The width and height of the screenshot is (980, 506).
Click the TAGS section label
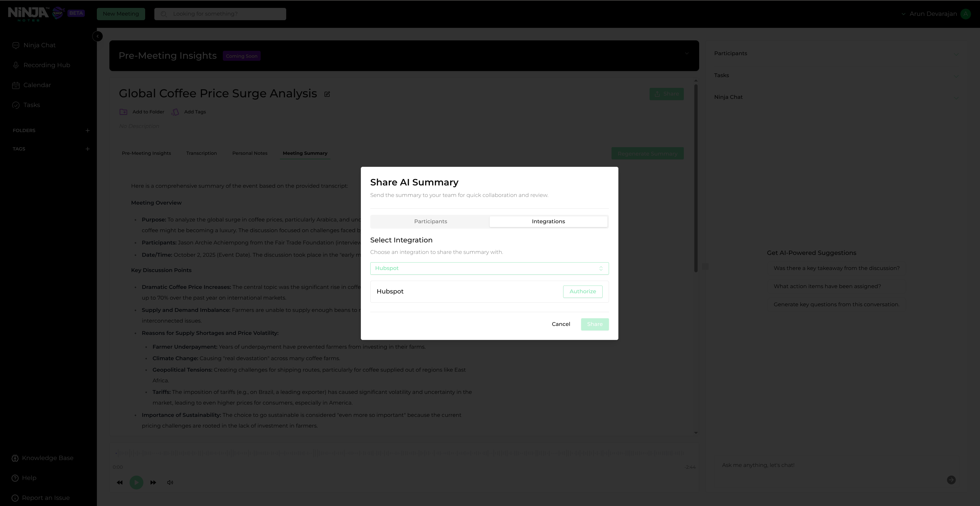click(x=19, y=149)
